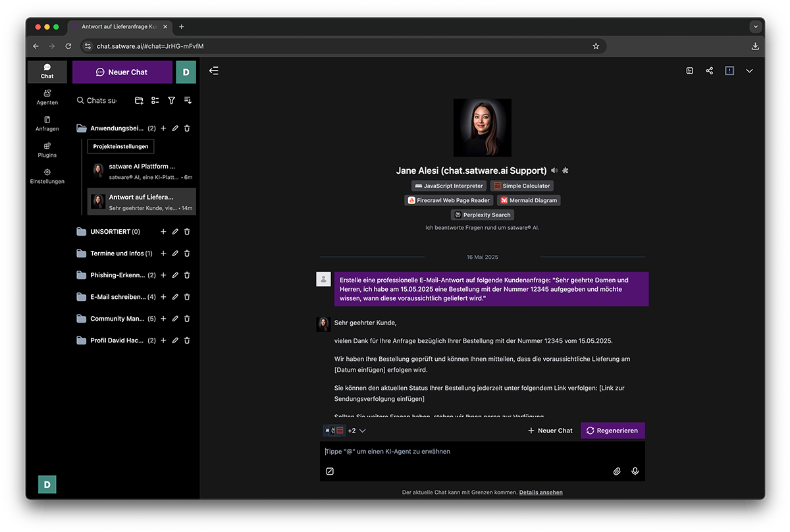Open the chat details panel icon in header

pos(689,71)
